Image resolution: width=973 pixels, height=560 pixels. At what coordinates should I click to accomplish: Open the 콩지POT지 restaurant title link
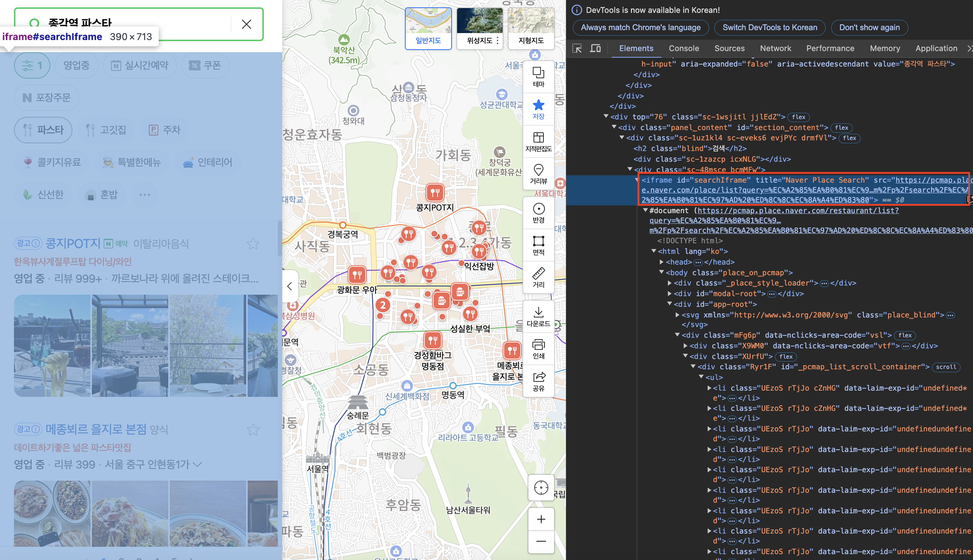click(x=73, y=244)
